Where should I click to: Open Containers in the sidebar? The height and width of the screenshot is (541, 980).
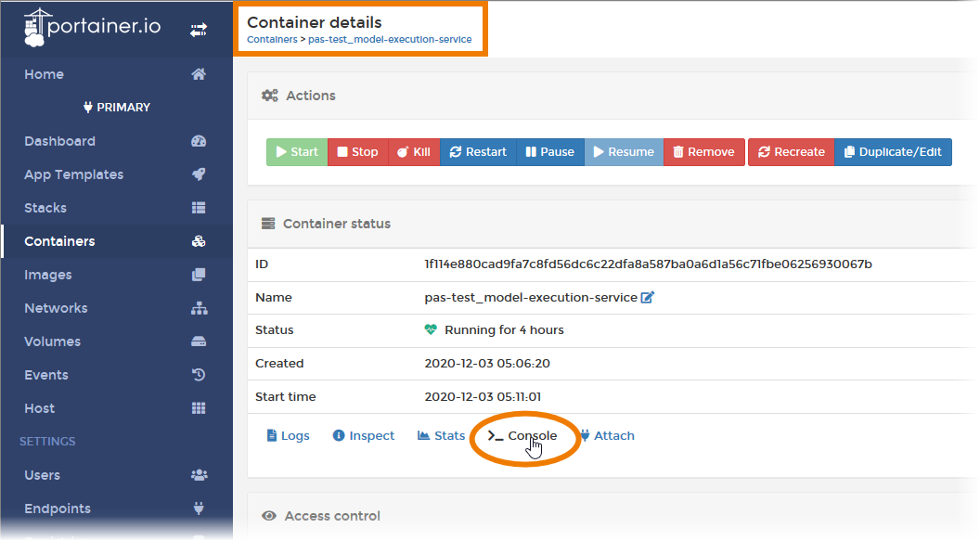(59, 241)
